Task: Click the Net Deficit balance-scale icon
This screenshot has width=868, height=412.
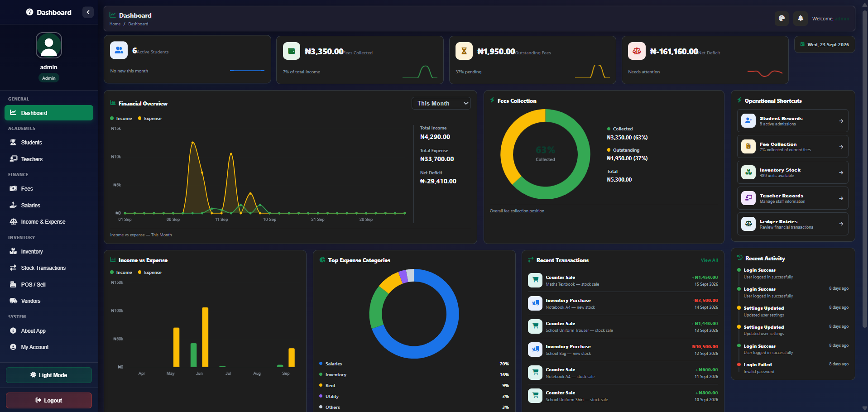Action: tap(637, 51)
